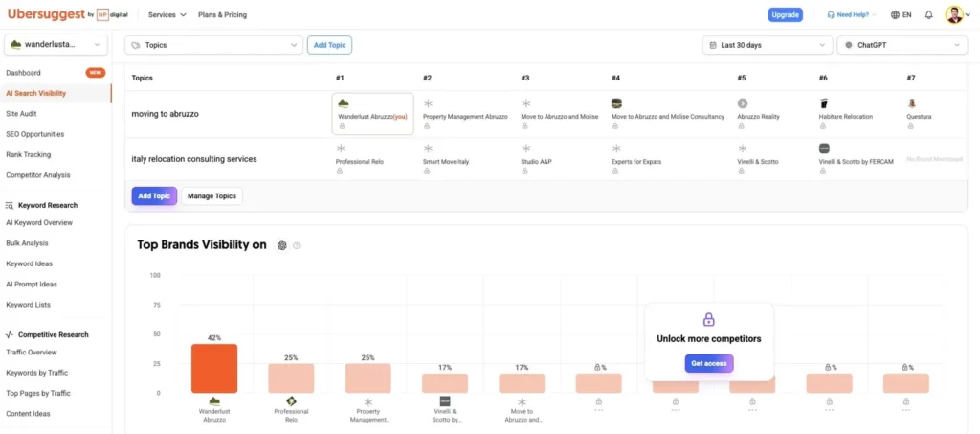Click outlined Add Topic button at top
Viewport: 980px width, 434px height.
pos(329,45)
